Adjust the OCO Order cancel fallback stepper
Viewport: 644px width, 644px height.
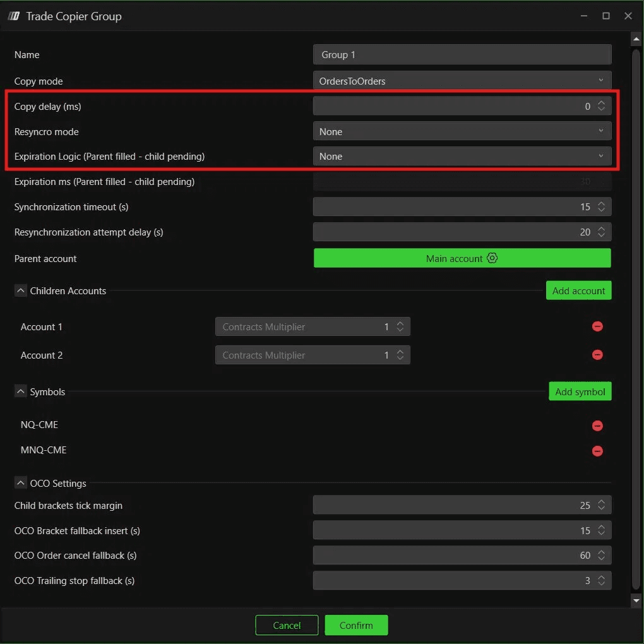click(601, 555)
